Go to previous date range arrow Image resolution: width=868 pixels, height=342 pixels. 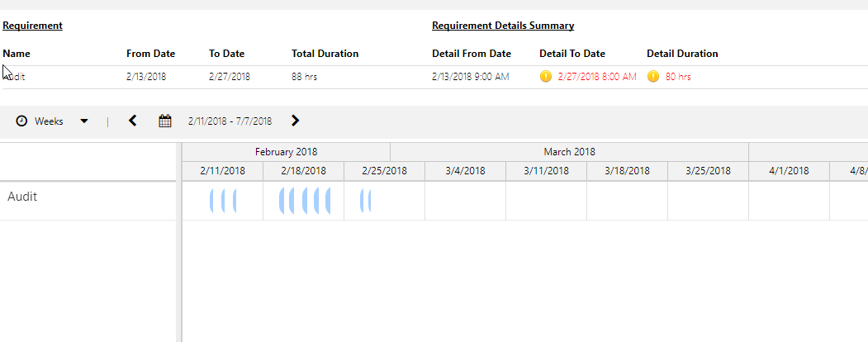(133, 121)
